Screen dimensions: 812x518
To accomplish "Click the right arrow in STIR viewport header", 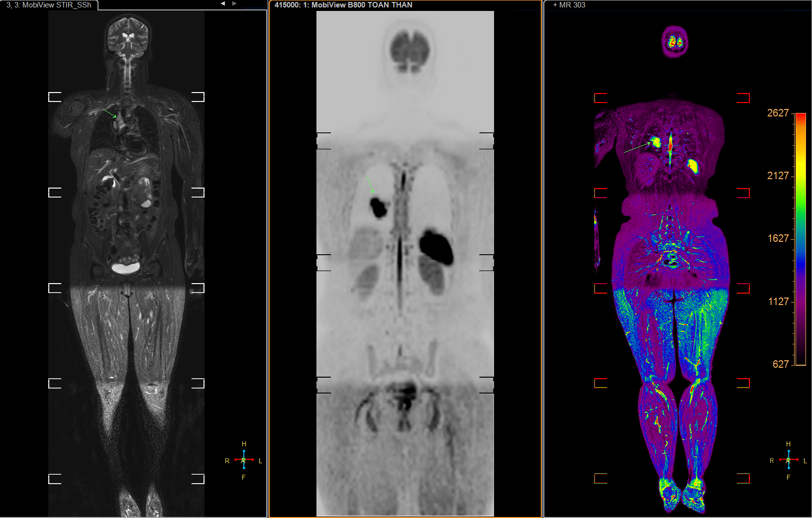I will [234, 3].
